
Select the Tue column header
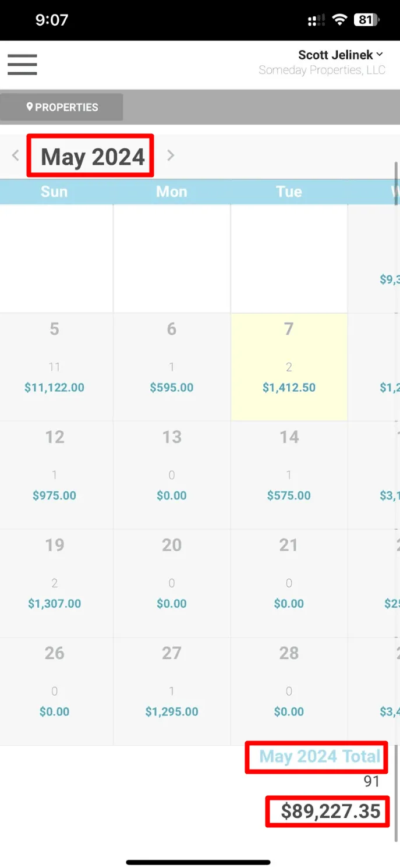289,192
